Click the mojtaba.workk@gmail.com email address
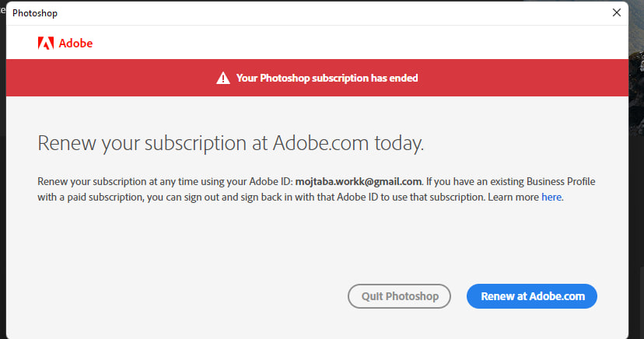The height and width of the screenshot is (339, 644). coord(358,181)
